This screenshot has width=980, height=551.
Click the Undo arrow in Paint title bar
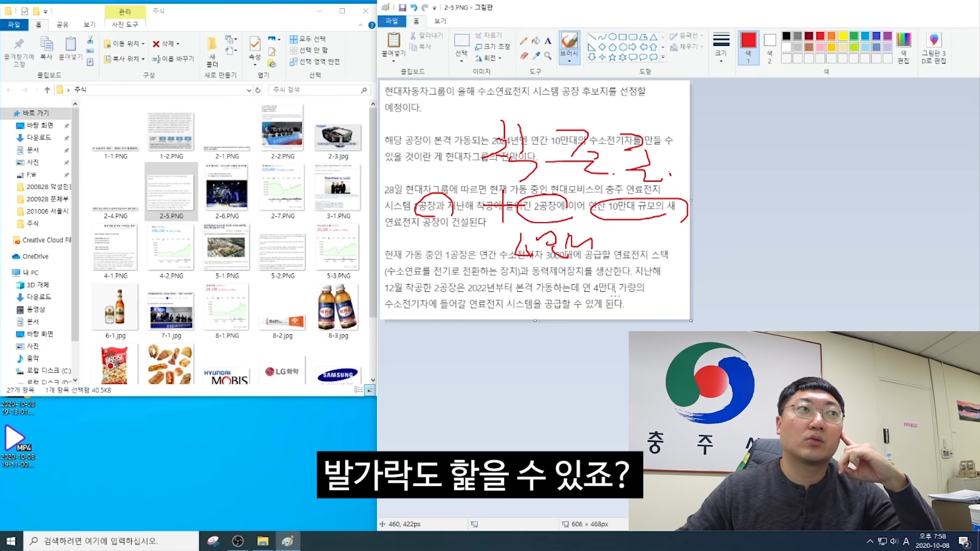point(413,8)
